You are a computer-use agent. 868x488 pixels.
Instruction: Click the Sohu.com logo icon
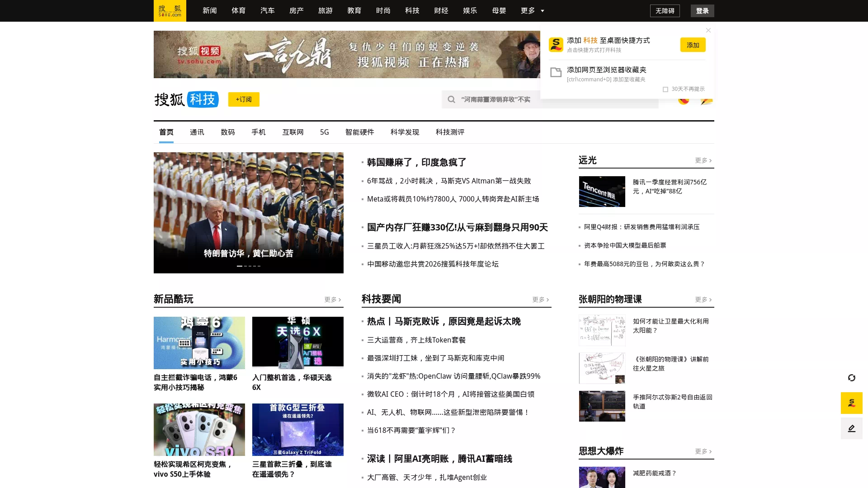pyautogui.click(x=170, y=11)
